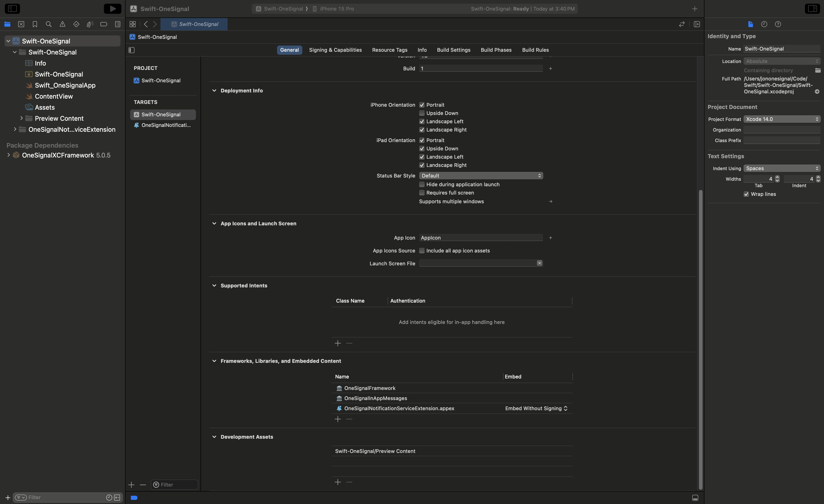The width and height of the screenshot is (824, 504).
Task: Open the related items grid icon
Action: (133, 24)
